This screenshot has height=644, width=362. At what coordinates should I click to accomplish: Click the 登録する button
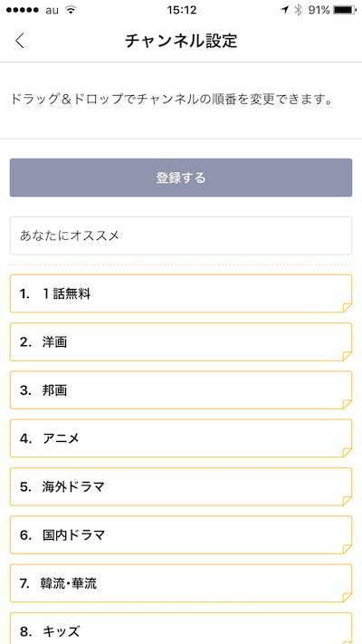pos(181,178)
